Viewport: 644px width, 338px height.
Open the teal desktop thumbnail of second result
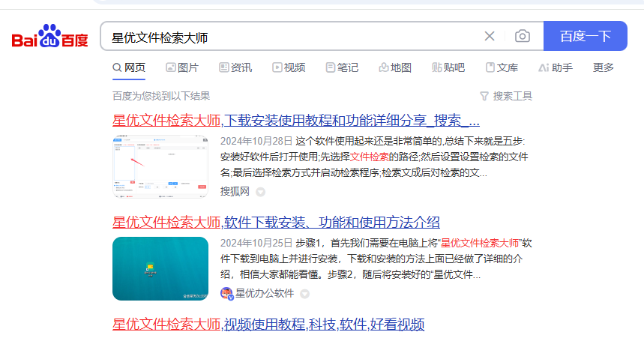pyautogui.click(x=160, y=268)
